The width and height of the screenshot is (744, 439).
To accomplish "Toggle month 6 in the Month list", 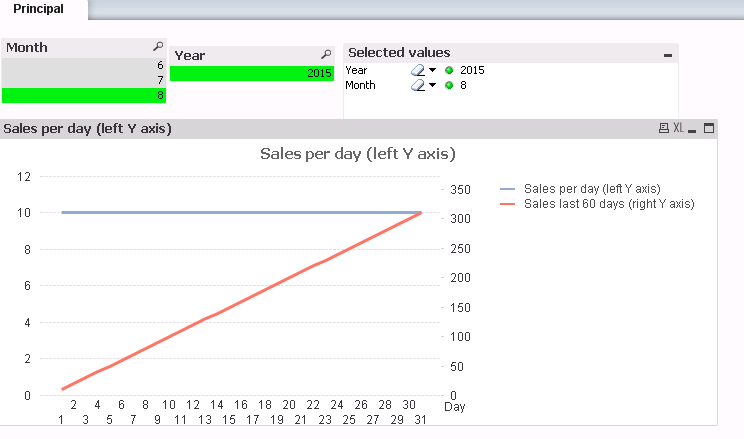I will coord(84,65).
